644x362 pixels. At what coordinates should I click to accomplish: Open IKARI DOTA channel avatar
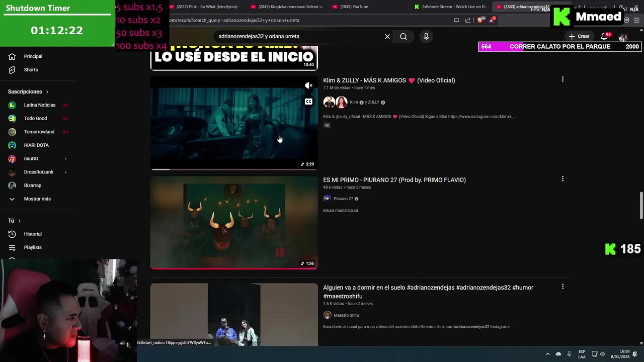click(x=12, y=145)
